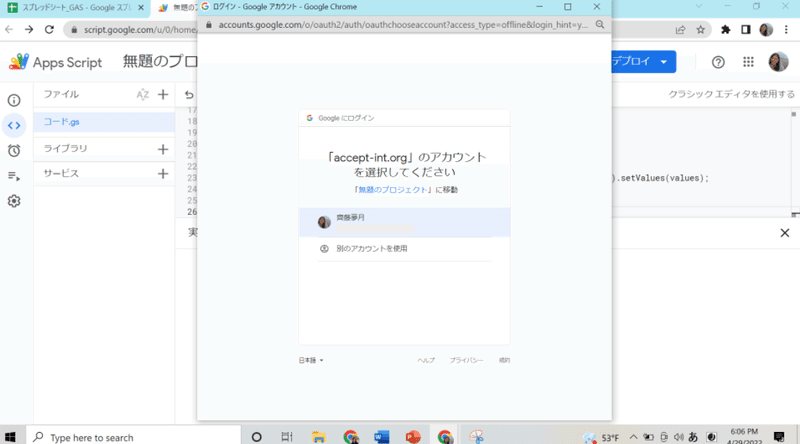
Task: Open the プライバシー link
Action: pyautogui.click(x=466, y=360)
